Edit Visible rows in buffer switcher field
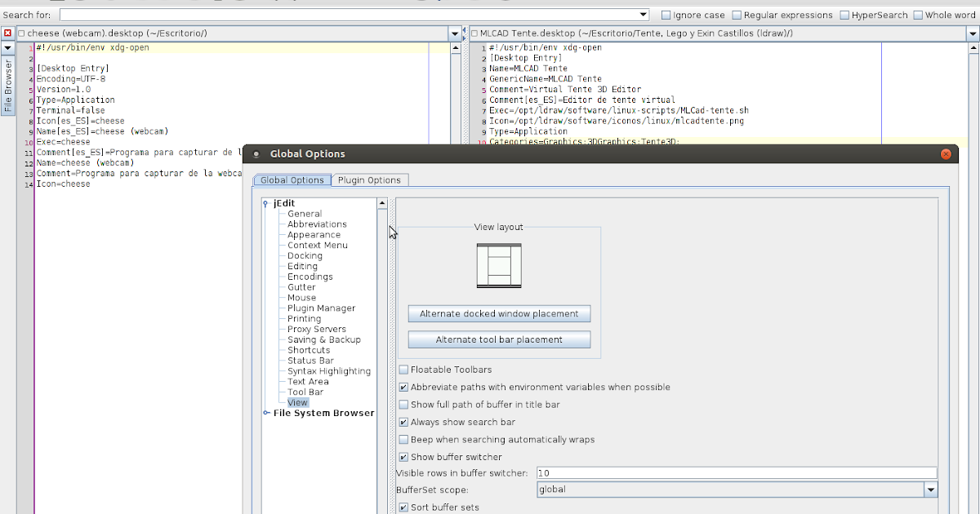 [x=736, y=473]
